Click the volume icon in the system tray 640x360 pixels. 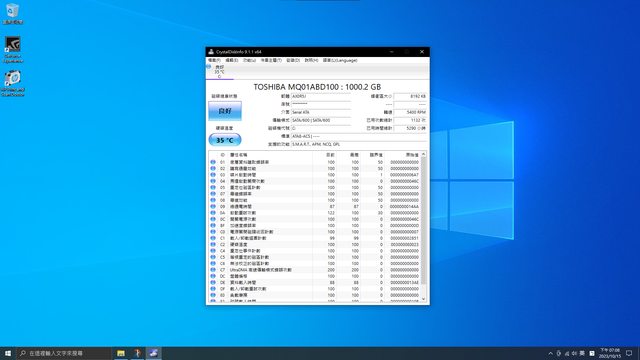point(574,353)
